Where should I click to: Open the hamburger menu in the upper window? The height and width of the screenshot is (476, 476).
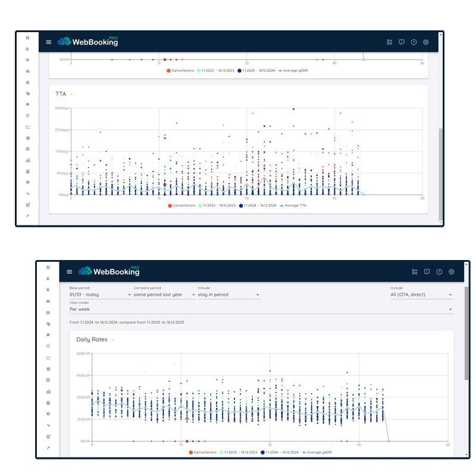tap(49, 42)
